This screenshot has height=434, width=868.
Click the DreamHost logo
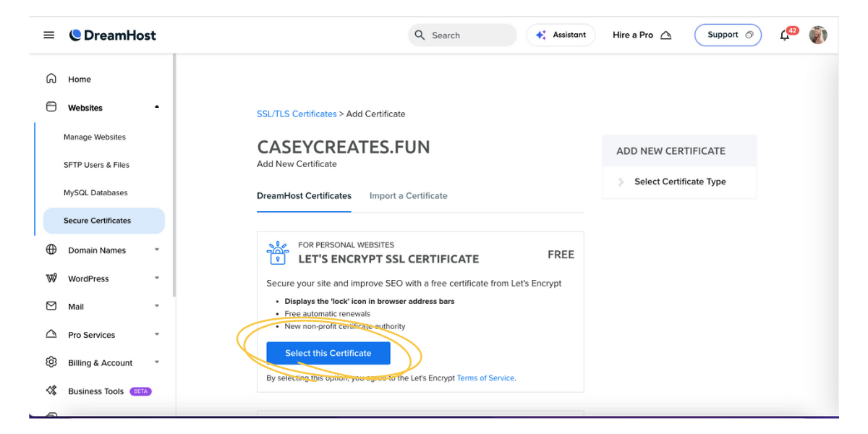[x=113, y=35]
